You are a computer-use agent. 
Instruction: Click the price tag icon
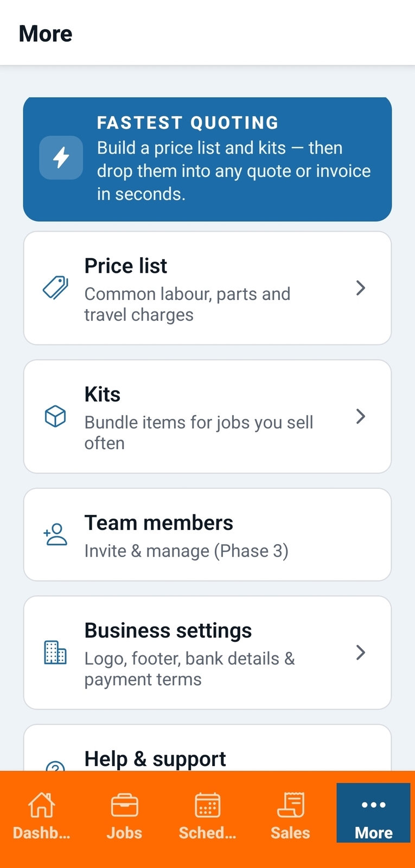[55, 288]
